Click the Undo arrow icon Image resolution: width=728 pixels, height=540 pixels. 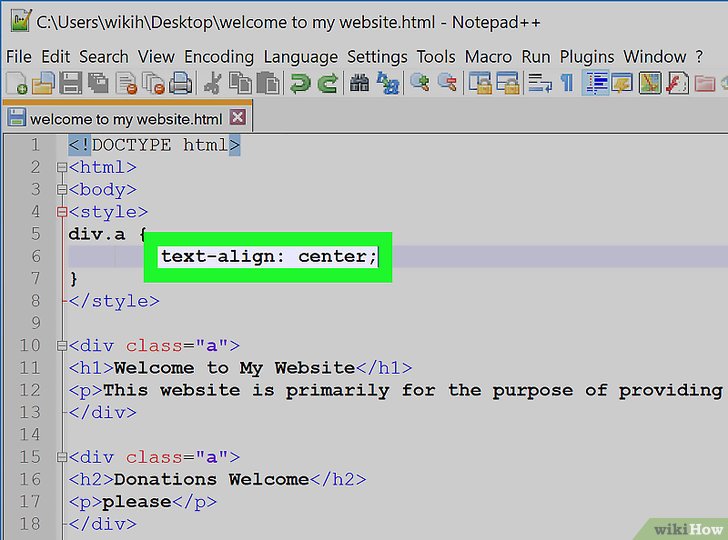(300, 84)
